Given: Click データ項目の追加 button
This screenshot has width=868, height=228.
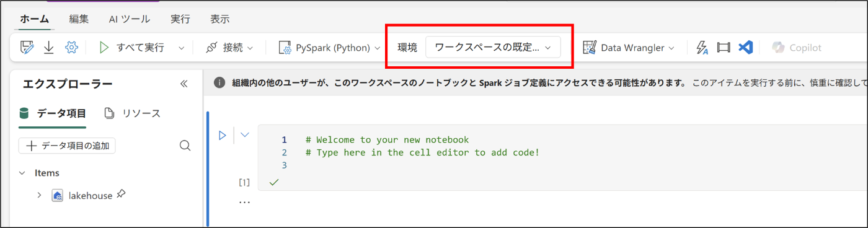Looking at the screenshot, I should click(x=67, y=146).
